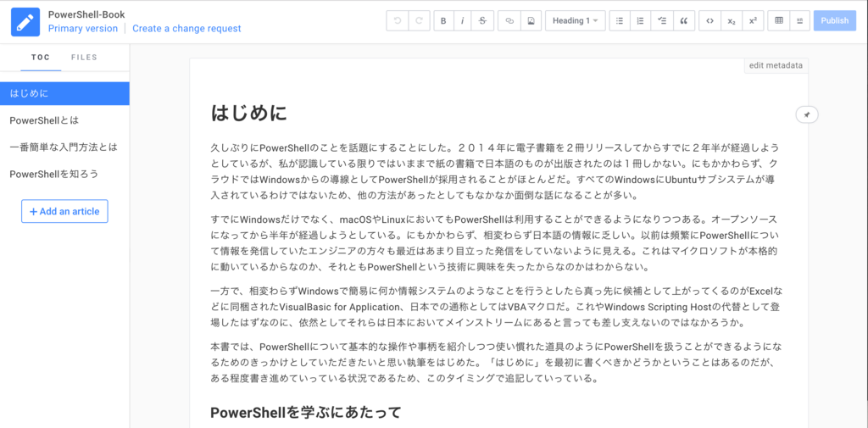Click paragraph starting すでにWindowsだけでなく
868x428 pixels.
click(495, 243)
